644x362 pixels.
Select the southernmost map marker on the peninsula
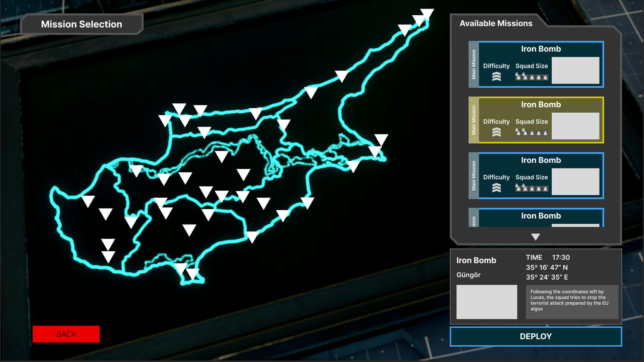(193, 274)
